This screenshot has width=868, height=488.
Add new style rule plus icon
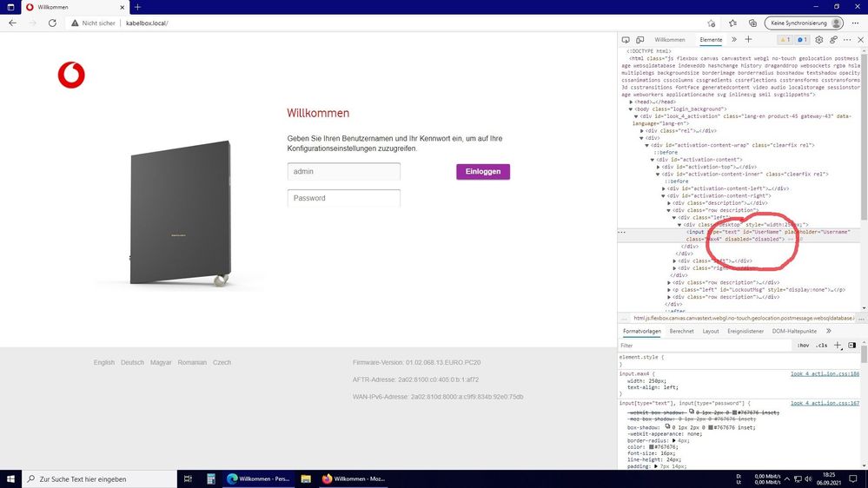tap(838, 346)
